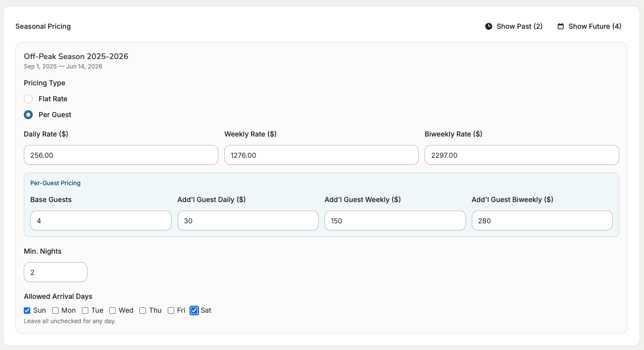
Task: Click the clock icon beside Show Past
Action: 489,26
